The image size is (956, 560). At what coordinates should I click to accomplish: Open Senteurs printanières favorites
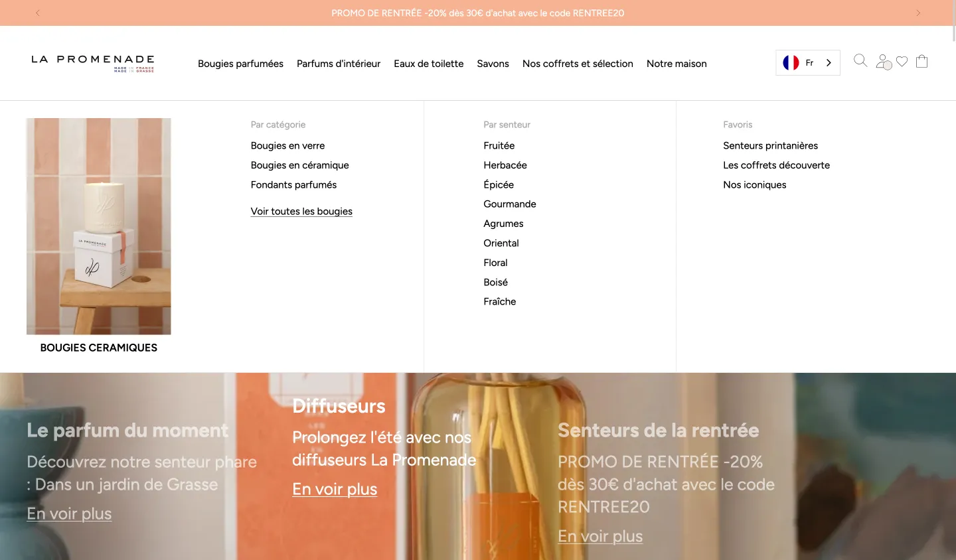tap(771, 145)
